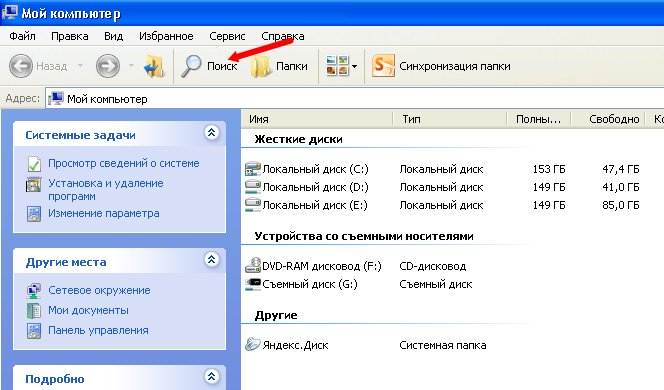The image size is (664, 390).
Task: Select Съемный диск (G:) name
Action: 310,284
